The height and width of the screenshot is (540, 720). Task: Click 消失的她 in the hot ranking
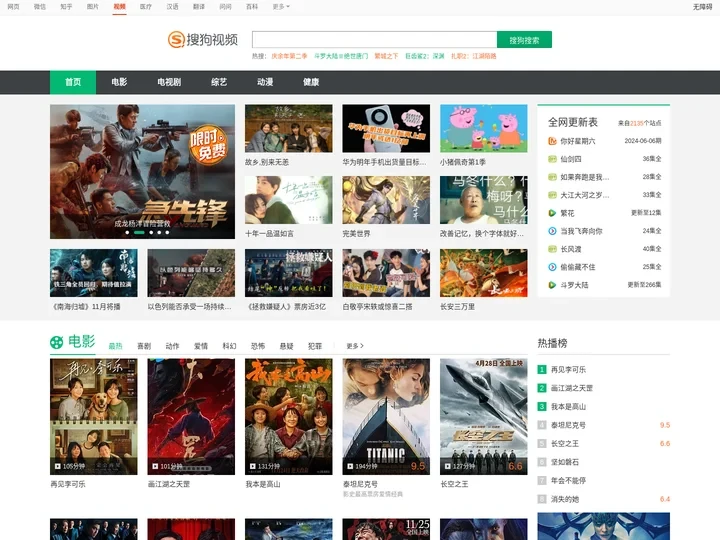pyautogui.click(x=565, y=499)
